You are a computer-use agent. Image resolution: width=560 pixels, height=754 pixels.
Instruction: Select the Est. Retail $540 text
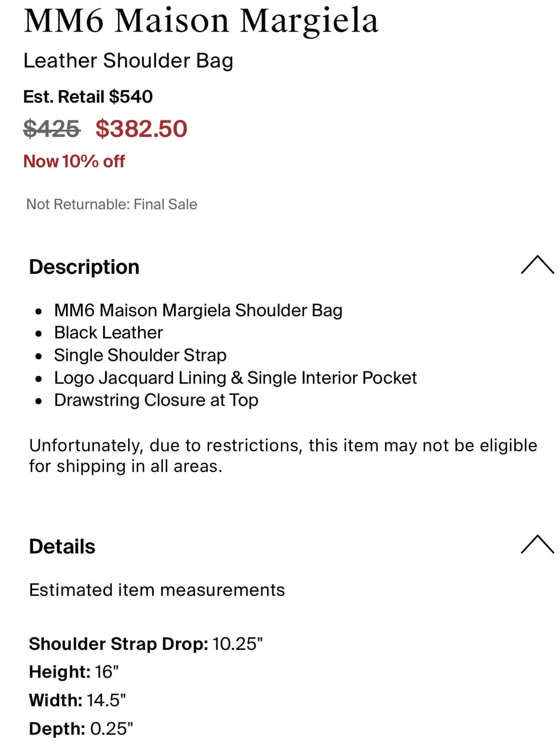pos(88,97)
